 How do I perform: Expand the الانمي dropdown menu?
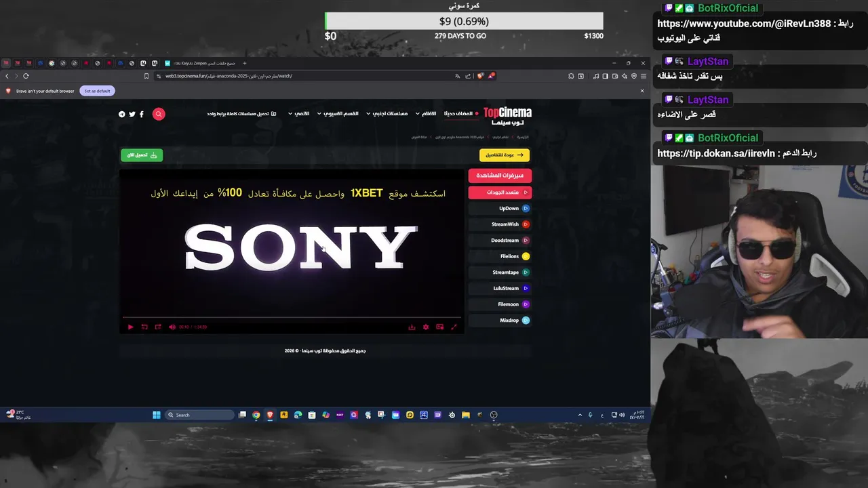299,113
